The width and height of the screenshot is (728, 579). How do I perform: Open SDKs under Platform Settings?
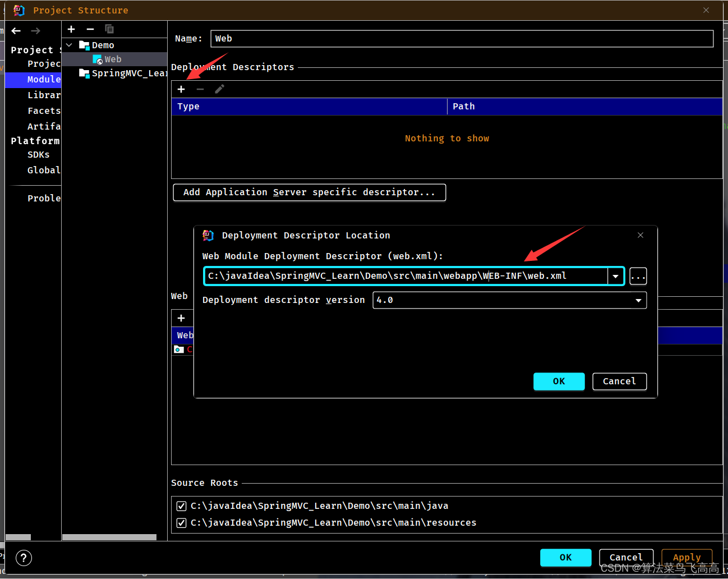(38, 155)
